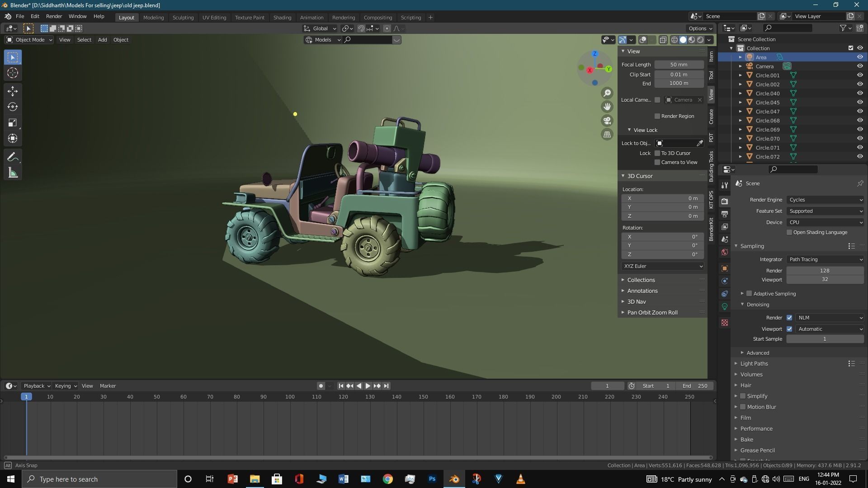Activate the Select Box tool
This screenshot has width=868, height=488.
coord(13,57)
